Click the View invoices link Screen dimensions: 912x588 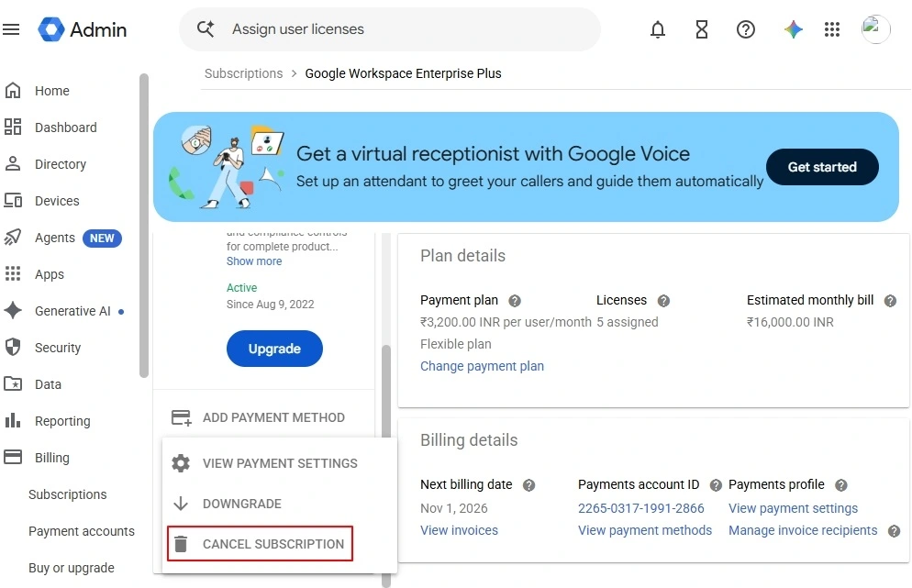459,530
